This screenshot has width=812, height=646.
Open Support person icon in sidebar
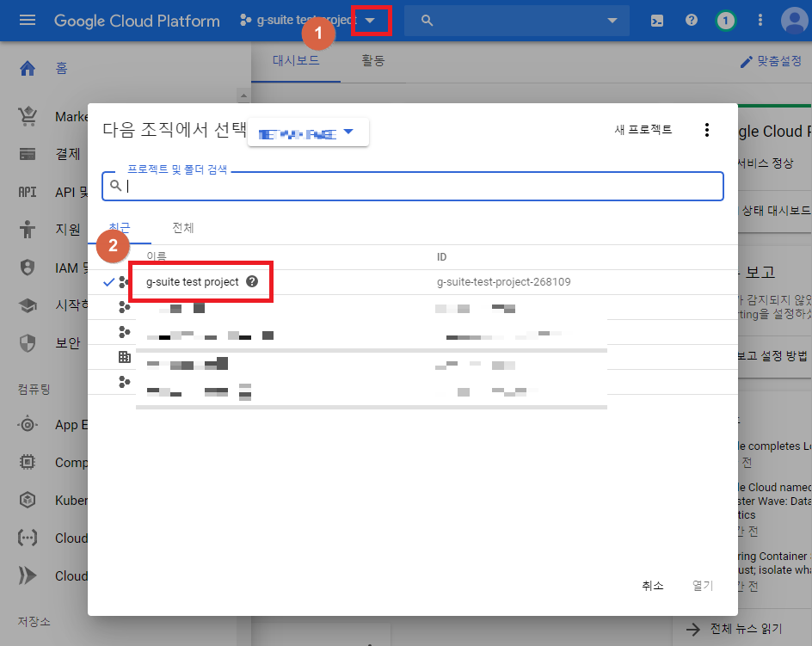28,229
